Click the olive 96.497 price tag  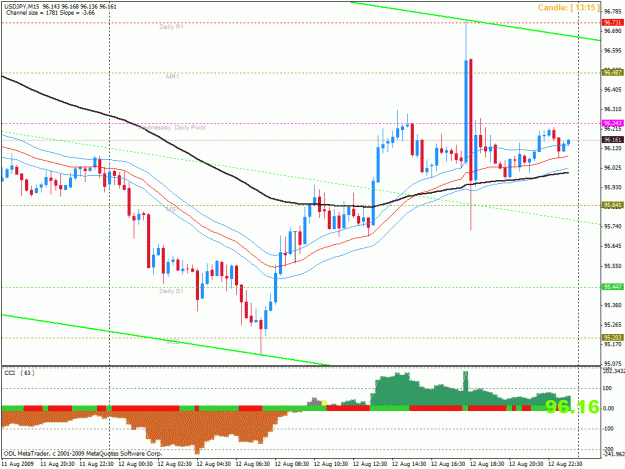coord(613,73)
